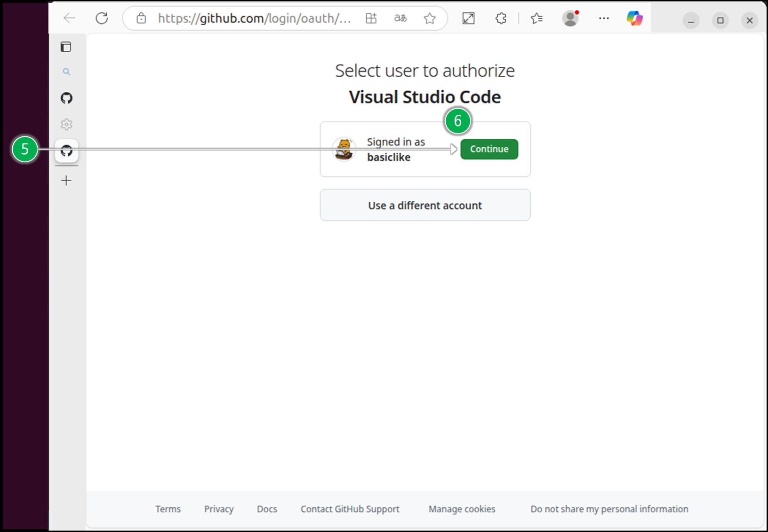The width and height of the screenshot is (768, 532).
Task: Switch to the settings gear tab in sidebar
Action: 66,124
